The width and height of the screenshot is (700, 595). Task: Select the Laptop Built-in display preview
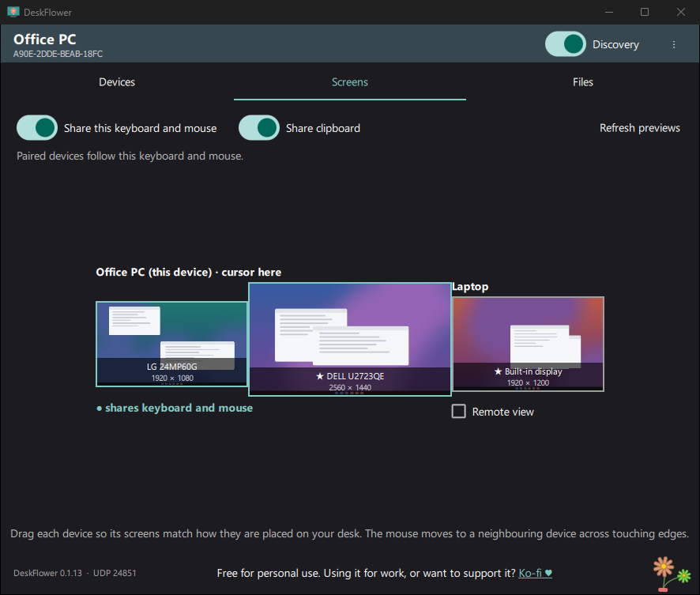pyautogui.click(x=528, y=345)
